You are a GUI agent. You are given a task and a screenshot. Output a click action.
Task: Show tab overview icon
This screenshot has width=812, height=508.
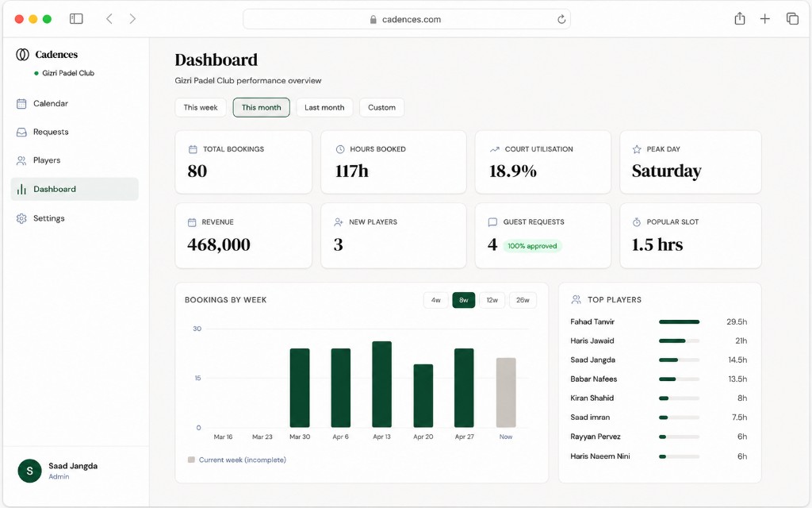792,19
